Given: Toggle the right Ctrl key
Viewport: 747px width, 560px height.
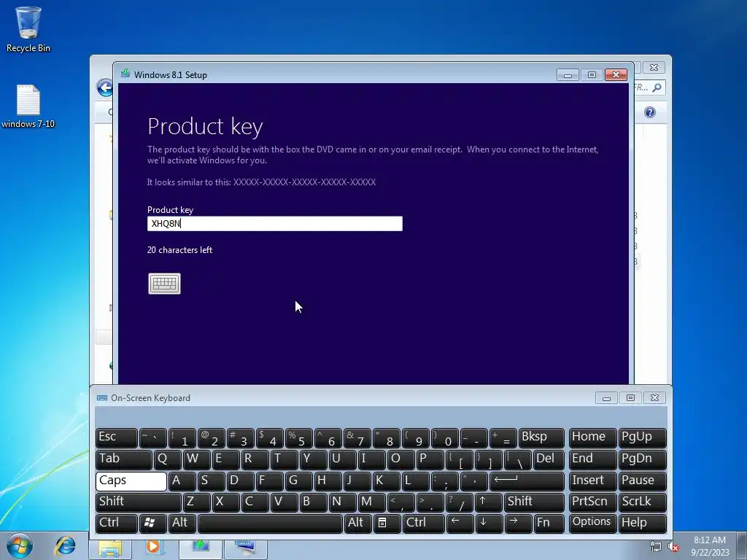Looking at the screenshot, I should (x=424, y=524).
